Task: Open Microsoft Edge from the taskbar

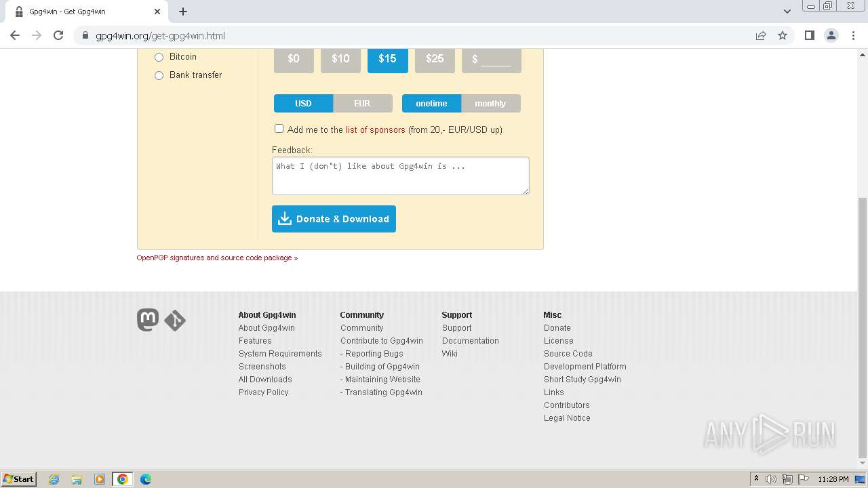Action: pyautogui.click(x=145, y=479)
